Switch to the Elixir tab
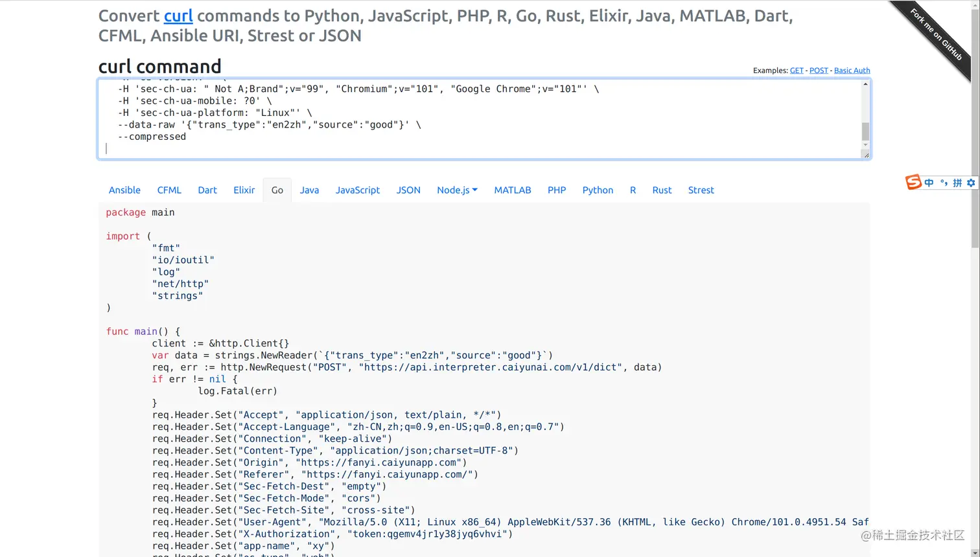This screenshot has width=980, height=557. (244, 190)
